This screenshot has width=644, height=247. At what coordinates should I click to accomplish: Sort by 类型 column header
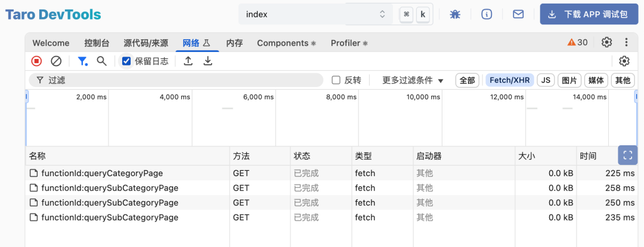(382, 156)
